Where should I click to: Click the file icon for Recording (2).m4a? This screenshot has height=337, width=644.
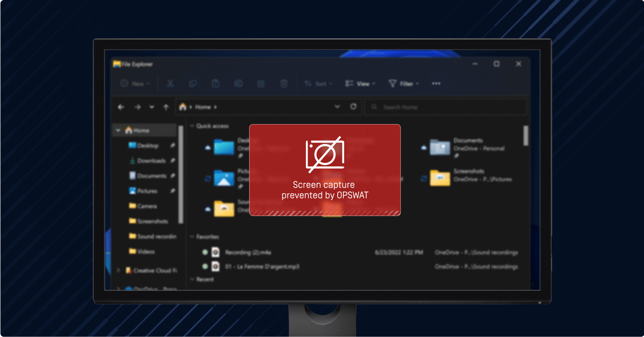pyautogui.click(x=215, y=253)
